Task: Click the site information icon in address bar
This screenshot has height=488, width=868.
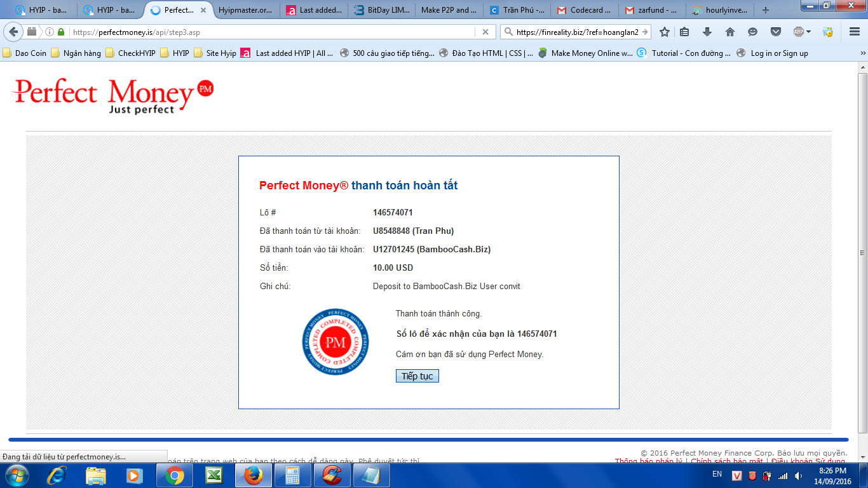Action: pyautogui.click(x=50, y=32)
